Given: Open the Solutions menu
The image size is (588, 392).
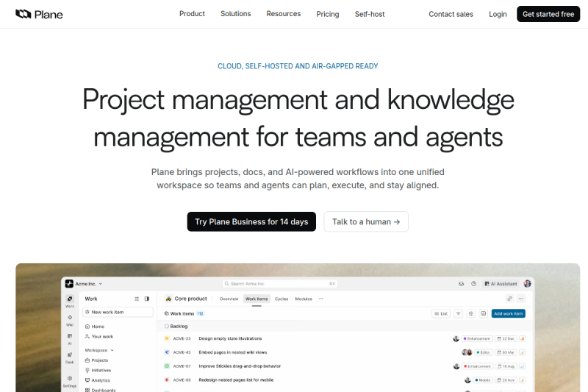Looking at the screenshot, I should point(235,14).
